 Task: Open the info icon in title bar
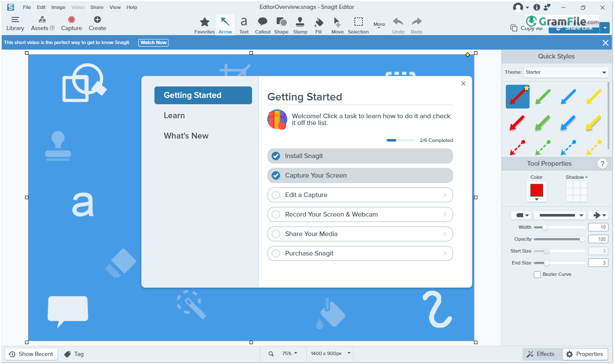(537, 7)
